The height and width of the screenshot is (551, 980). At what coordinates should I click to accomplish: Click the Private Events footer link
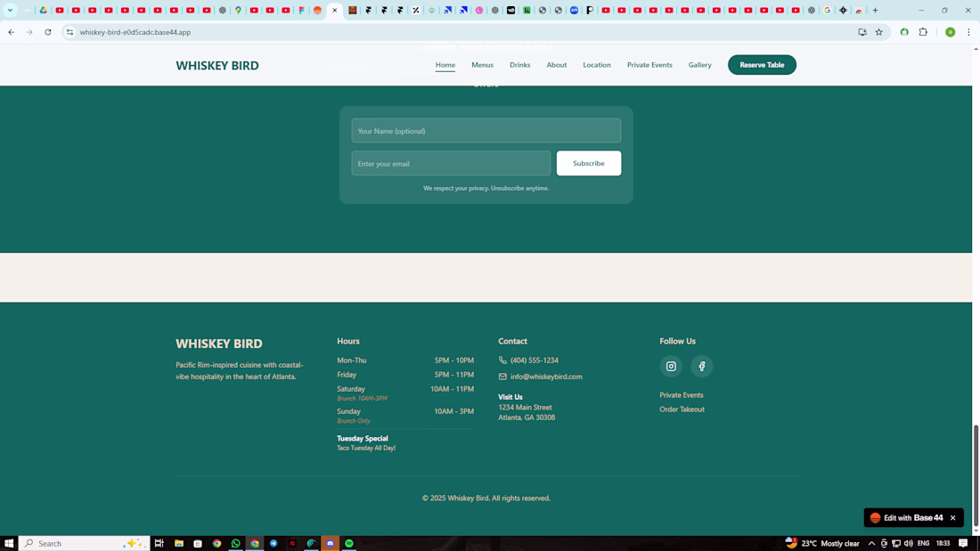point(682,395)
